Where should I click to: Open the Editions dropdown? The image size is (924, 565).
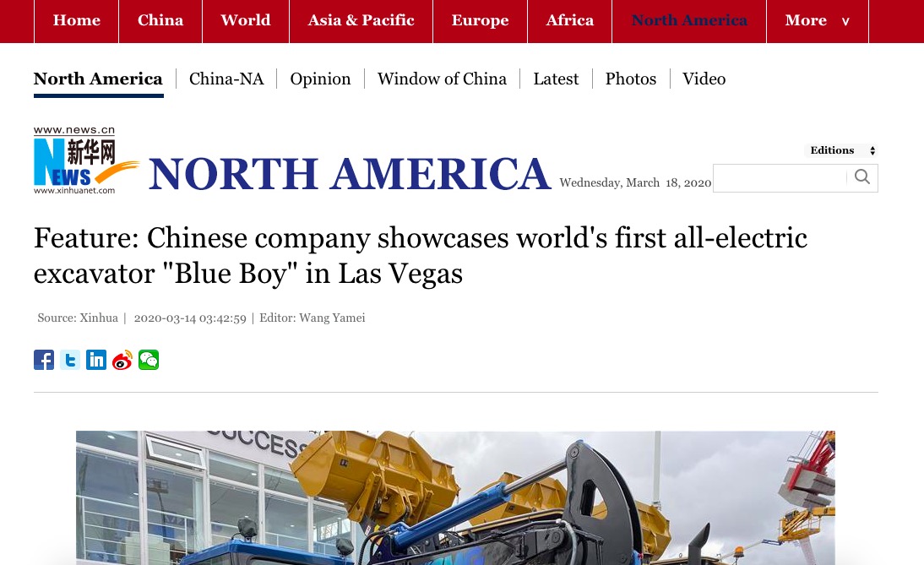pyautogui.click(x=841, y=150)
